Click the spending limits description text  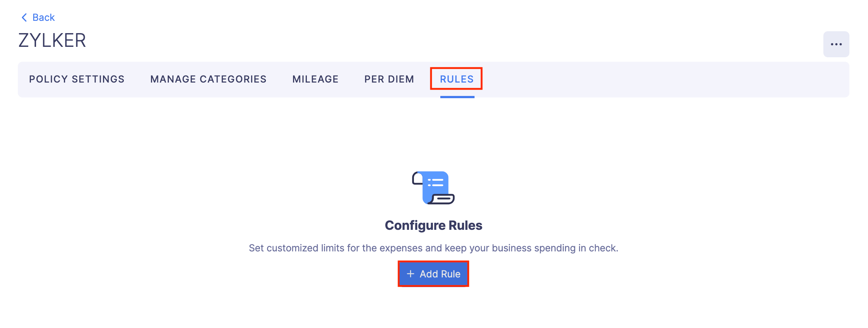pos(433,248)
